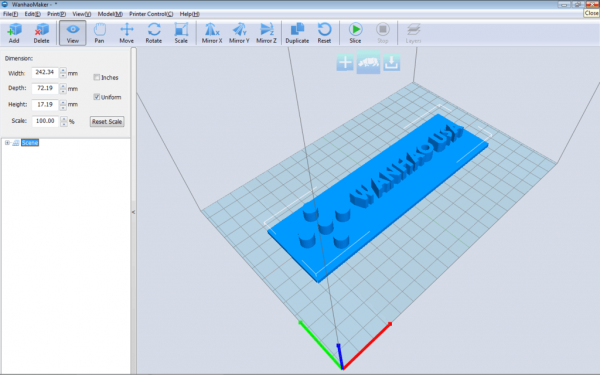Open the Printer Control menu
The image size is (600, 375).
click(x=151, y=14)
